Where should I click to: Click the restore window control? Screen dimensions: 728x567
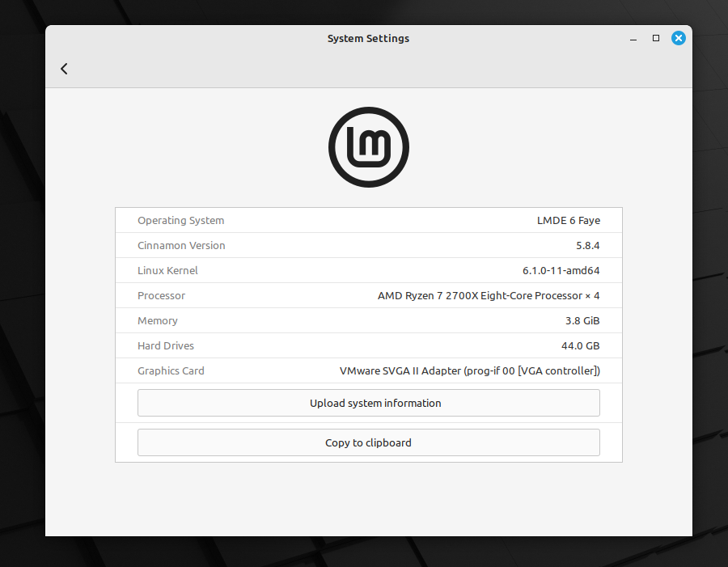click(x=655, y=38)
